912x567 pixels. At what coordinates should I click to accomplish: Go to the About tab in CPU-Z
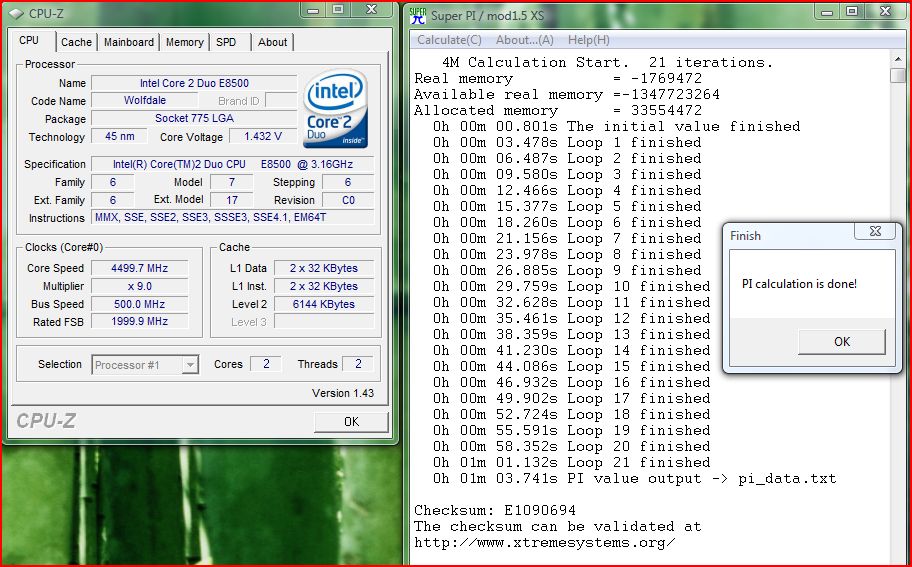click(x=272, y=42)
